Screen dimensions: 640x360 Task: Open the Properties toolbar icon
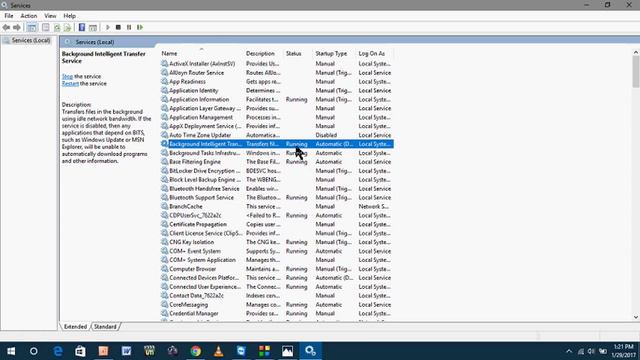pyautogui.click(x=46, y=27)
